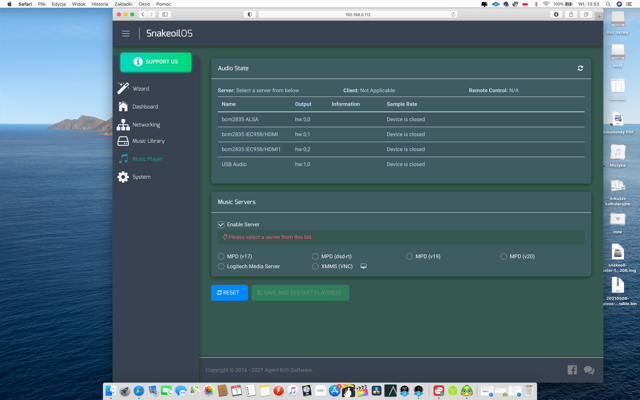Open Safari's share button
The image size is (640, 400).
pos(571,14)
